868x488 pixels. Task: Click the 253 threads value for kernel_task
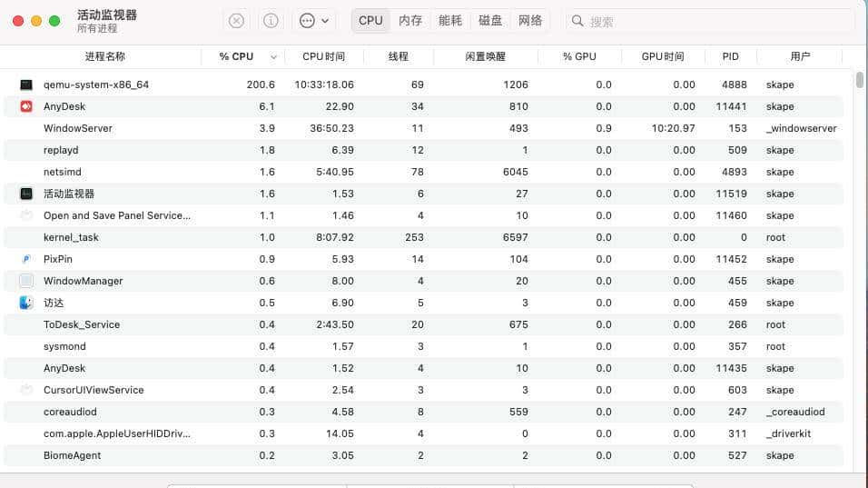tap(414, 237)
